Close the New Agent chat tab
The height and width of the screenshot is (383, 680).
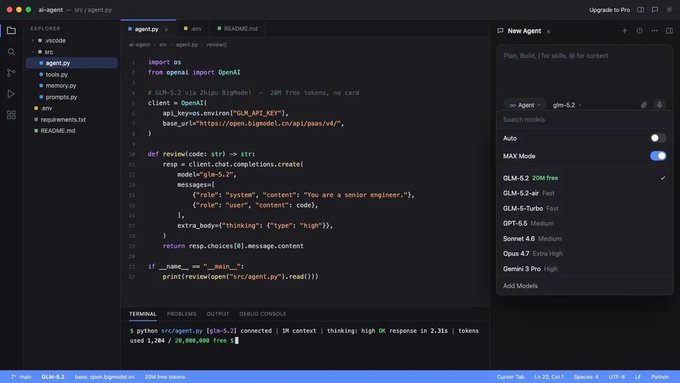[x=548, y=31]
